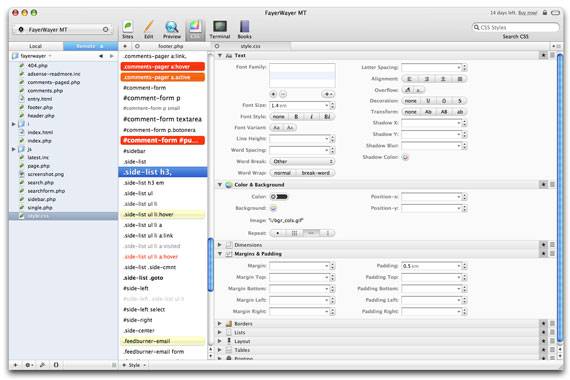Open the FayerWayer MT site selector

[x=63, y=29]
